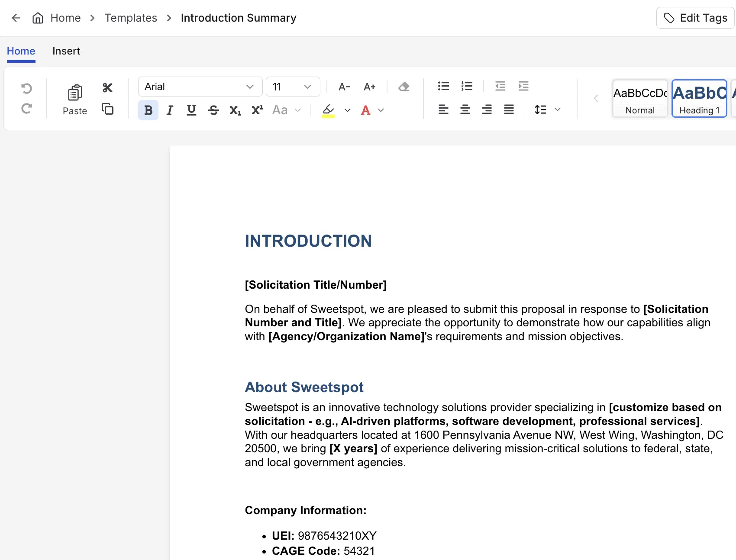Apply superscript formatting
The width and height of the screenshot is (736, 560).
tap(256, 110)
